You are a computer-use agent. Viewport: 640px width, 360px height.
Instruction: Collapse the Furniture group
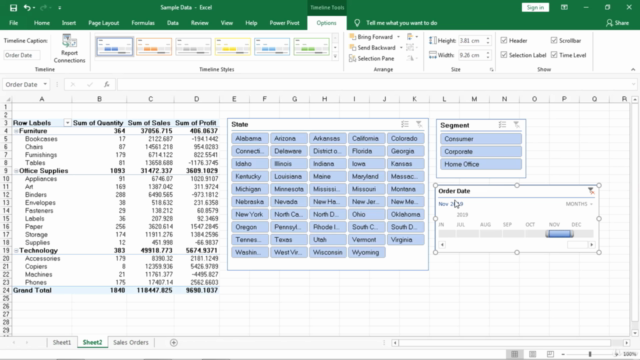click(x=16, y=131)
